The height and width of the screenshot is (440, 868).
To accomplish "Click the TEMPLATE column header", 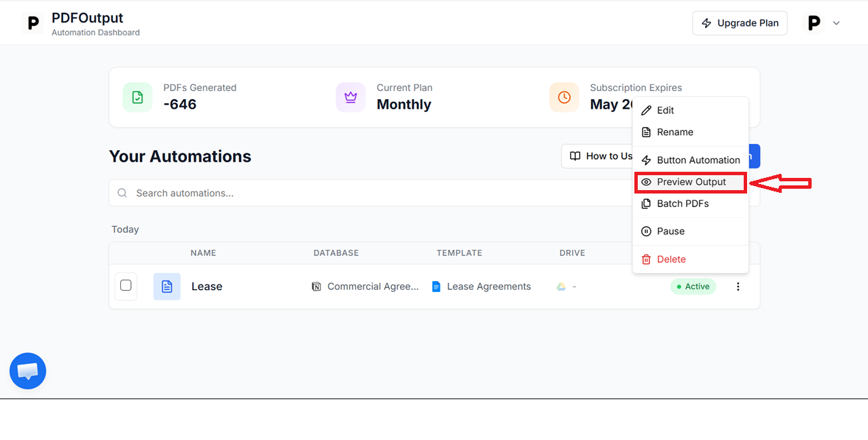I will [x=459, y=253].
